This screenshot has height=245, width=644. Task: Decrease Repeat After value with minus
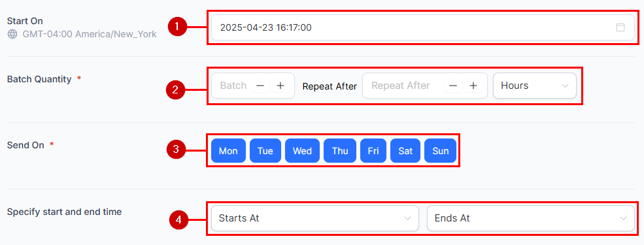coord(453,86)
